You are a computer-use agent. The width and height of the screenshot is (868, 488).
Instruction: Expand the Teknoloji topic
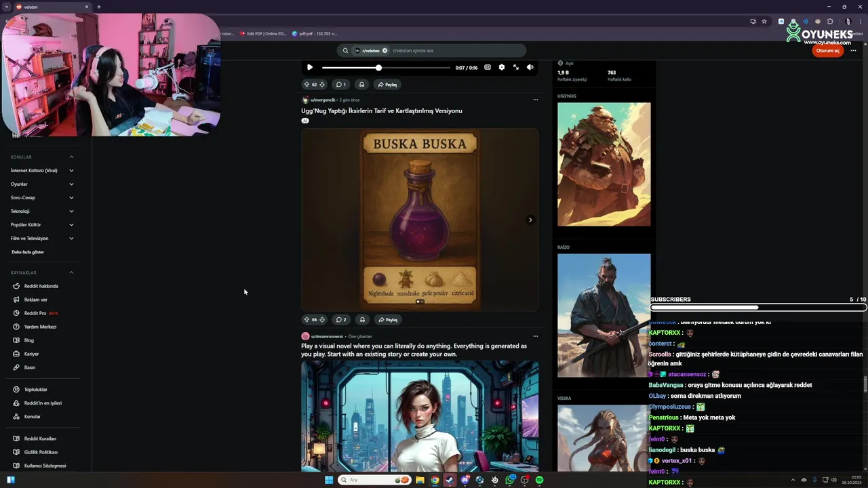click(42, 211)
